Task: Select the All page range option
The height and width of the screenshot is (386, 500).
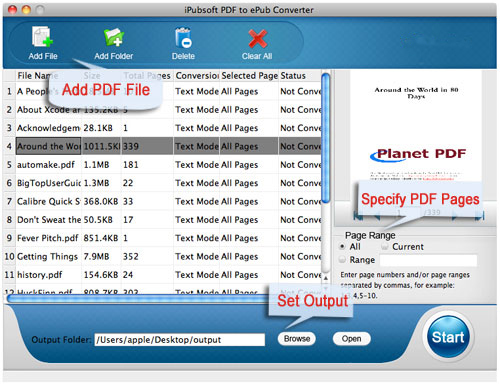Action: [342, 247]
